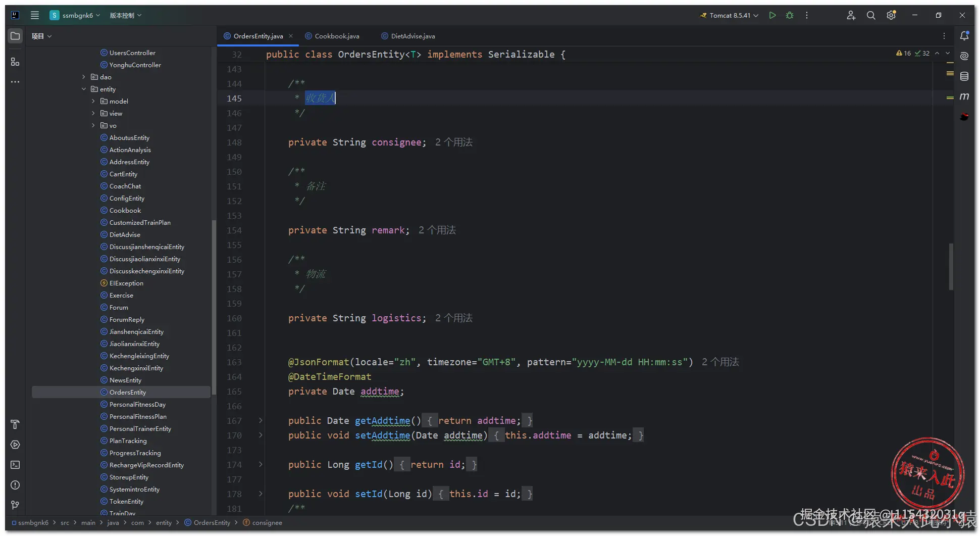
Task: Switch to the DietAdvise.java tab
Action: (x=412, y=36)
